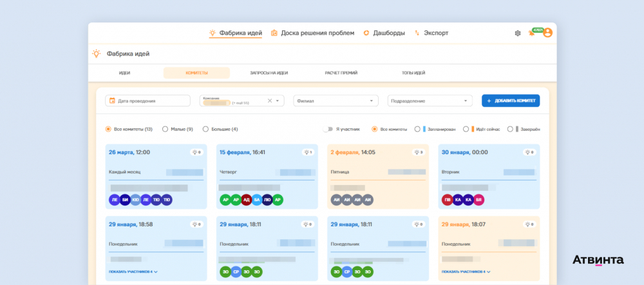Select the Запланирован status radio

tap(417, 129)
